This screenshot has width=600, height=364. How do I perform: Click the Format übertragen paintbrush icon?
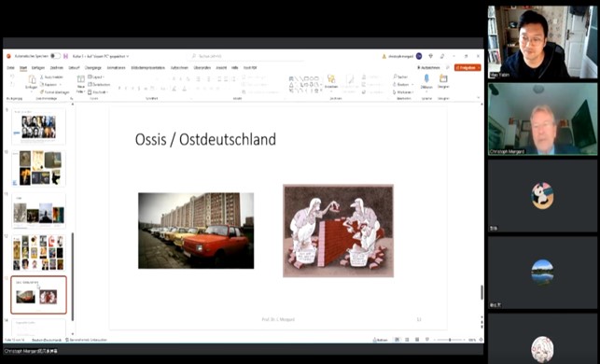point(42,92)
